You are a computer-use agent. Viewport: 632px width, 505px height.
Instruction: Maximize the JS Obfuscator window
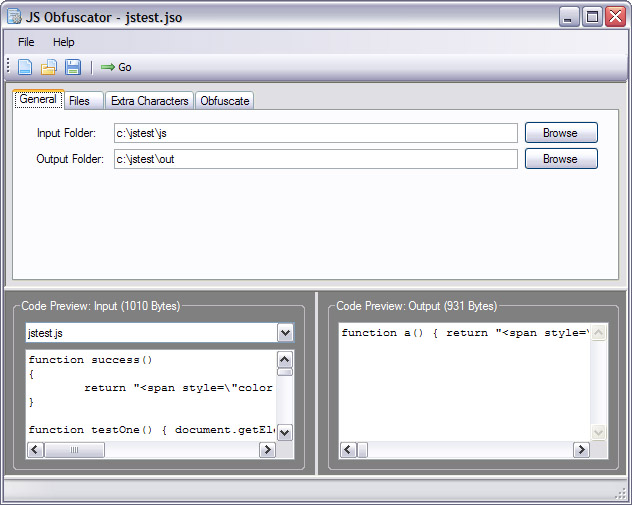tap(592, 17)
